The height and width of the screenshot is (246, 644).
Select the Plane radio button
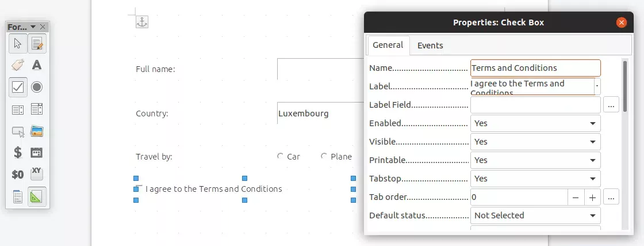324,156
